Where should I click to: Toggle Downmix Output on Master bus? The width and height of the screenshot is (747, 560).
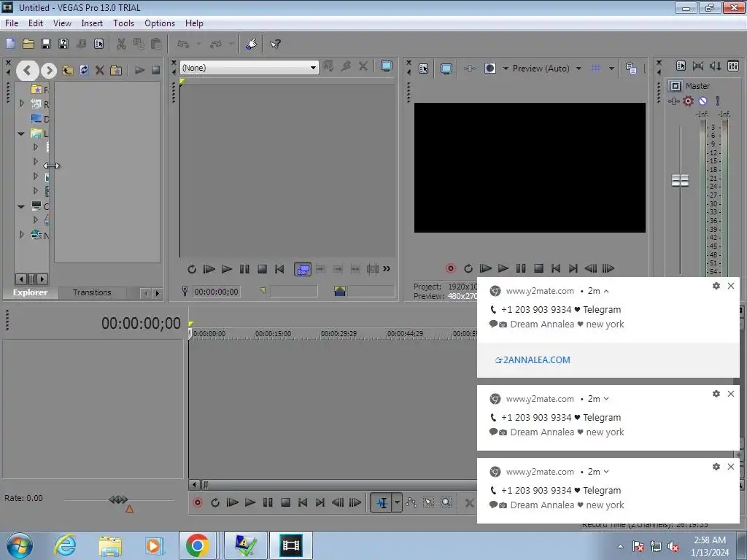698,66
